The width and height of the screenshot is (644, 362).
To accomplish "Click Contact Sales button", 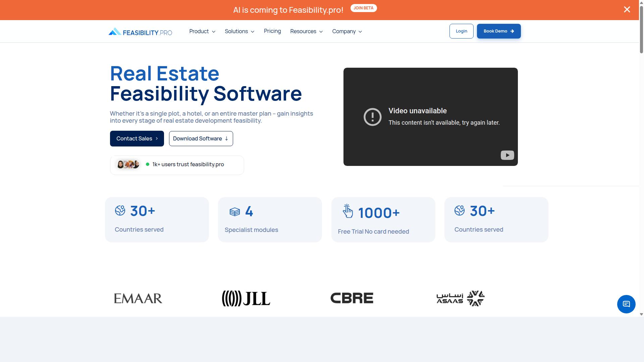I will click(x=137, y=138).
